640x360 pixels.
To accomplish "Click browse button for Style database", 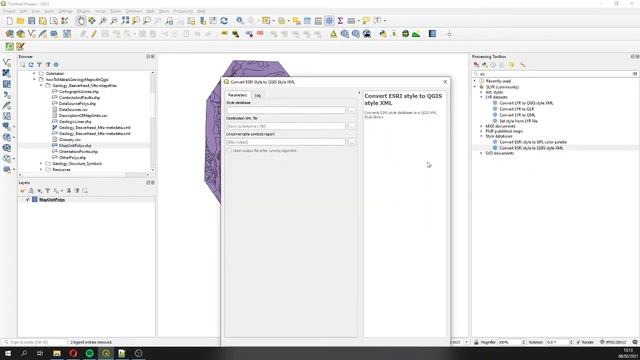I will pos(351,110).
